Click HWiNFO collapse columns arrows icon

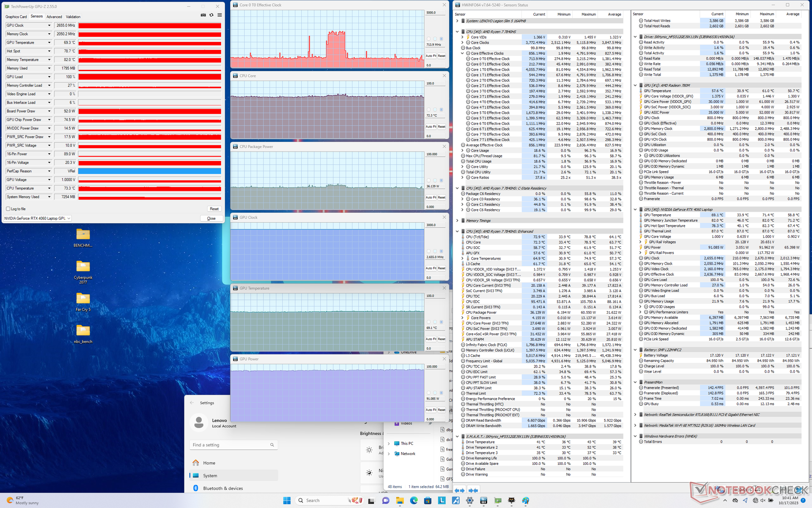tap(474, 490)
